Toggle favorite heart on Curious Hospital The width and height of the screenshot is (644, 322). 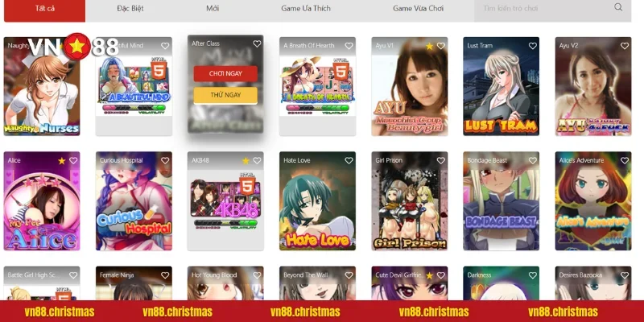click(165, 161)
